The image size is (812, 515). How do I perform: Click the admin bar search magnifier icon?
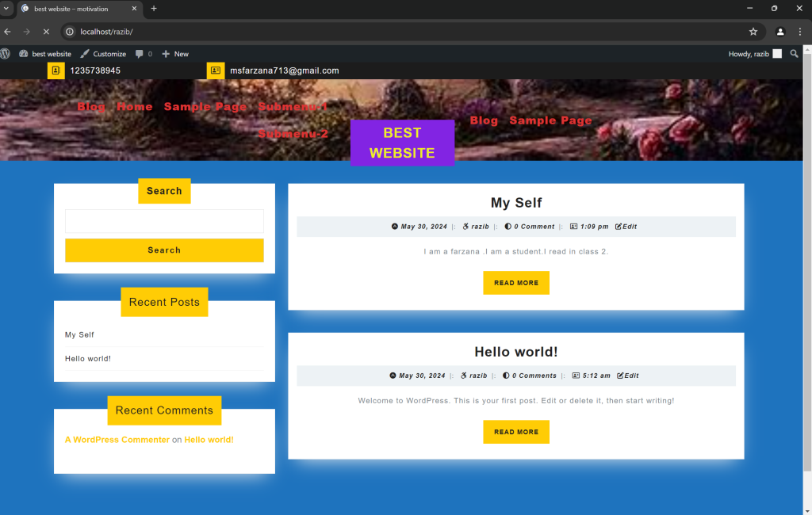(x=795, y=54)
